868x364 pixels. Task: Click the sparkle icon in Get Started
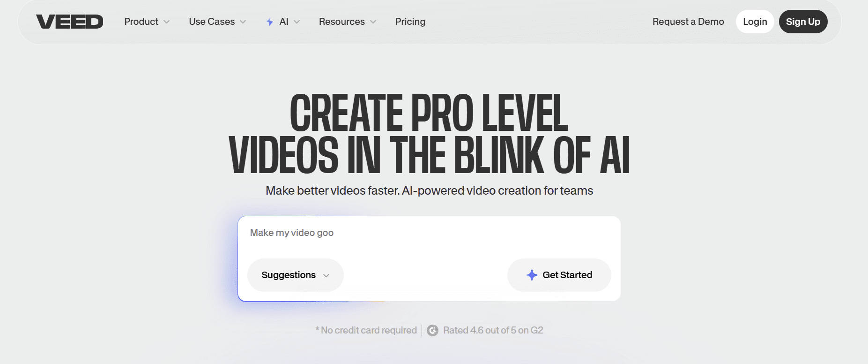[532, 275]
